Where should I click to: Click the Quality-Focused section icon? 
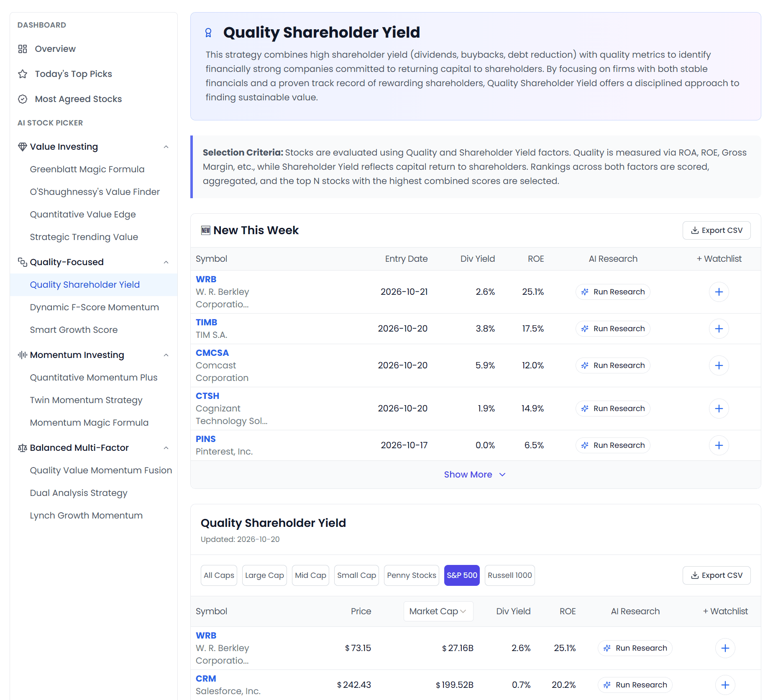(x=23, y=262)
